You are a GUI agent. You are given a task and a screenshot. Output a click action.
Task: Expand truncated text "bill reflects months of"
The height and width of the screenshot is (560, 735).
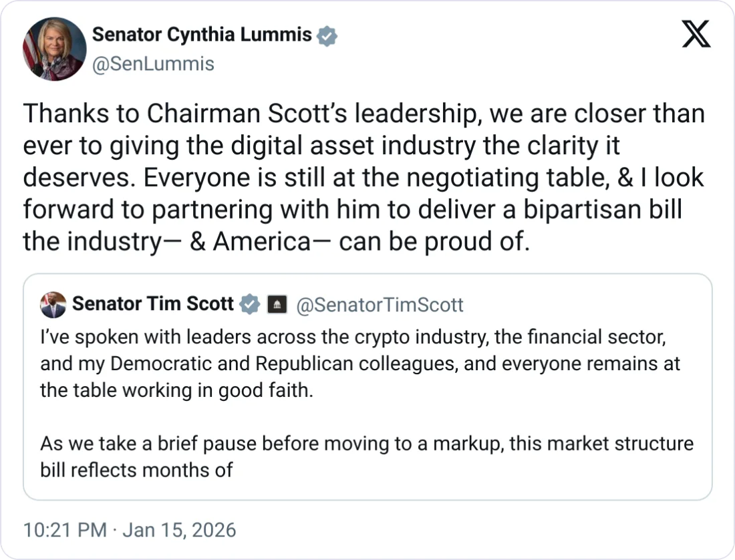click(136, 470)
